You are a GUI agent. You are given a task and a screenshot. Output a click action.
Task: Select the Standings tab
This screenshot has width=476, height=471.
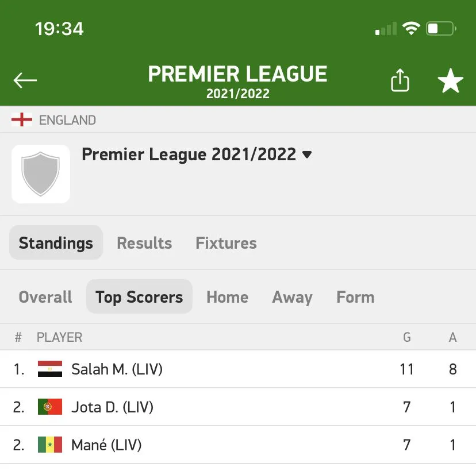(x=56, y=243)
